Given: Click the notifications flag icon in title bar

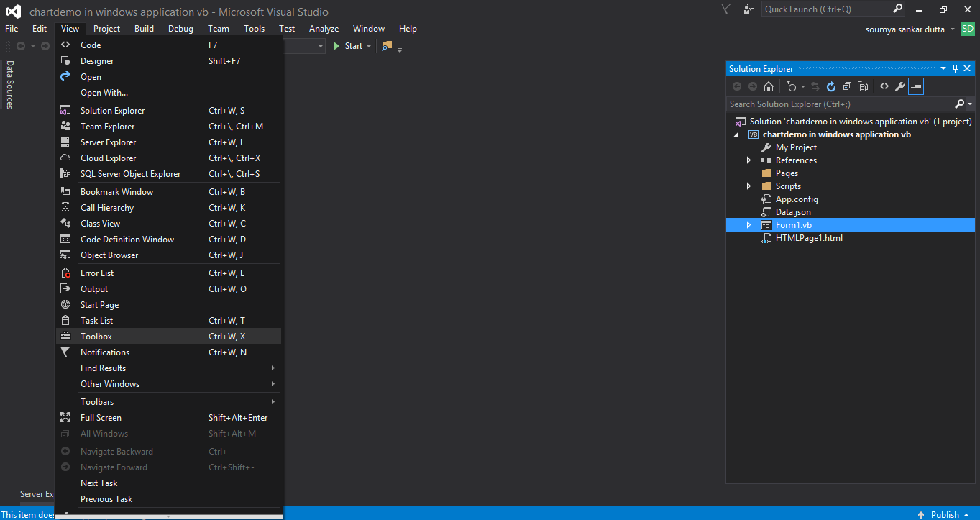Looking at the screenshot, I should 725,9.
